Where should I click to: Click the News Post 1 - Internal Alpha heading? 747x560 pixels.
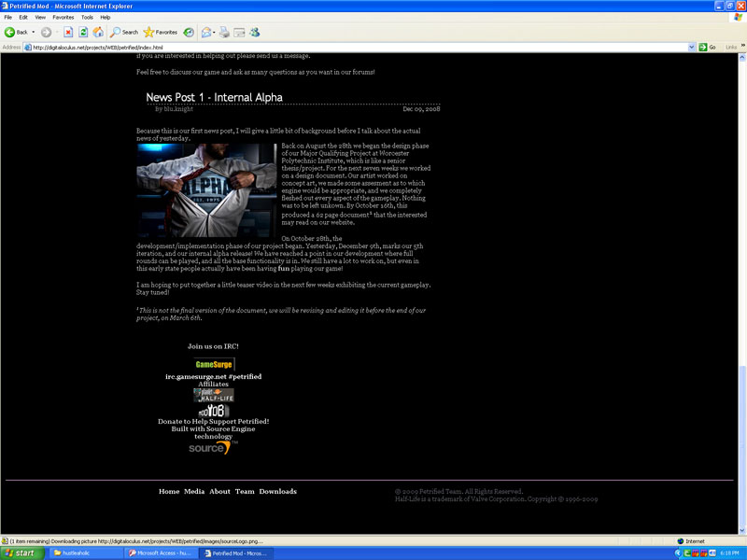pos(214,97)
